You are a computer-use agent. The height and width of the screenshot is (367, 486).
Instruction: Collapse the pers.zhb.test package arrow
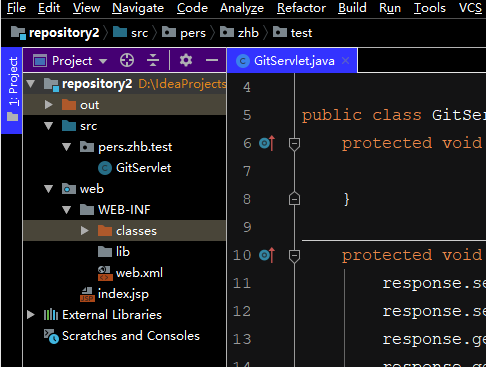coord(67,147)
